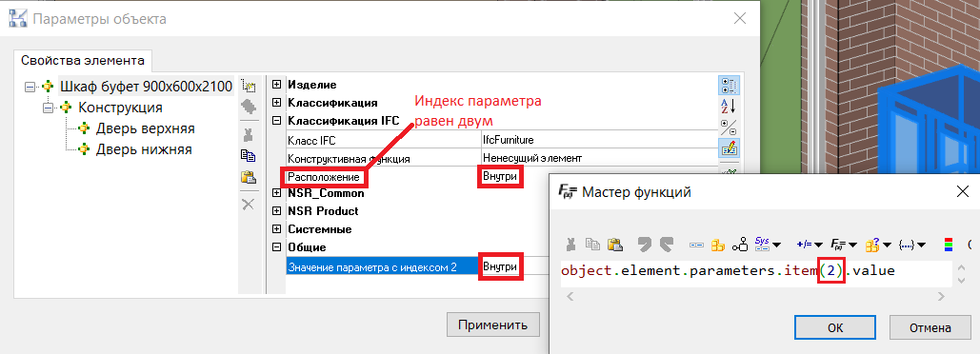Viewport: 980px width, 354px height.
Task: Select Дверь верхняя in the tree
Action: (145, 128)
